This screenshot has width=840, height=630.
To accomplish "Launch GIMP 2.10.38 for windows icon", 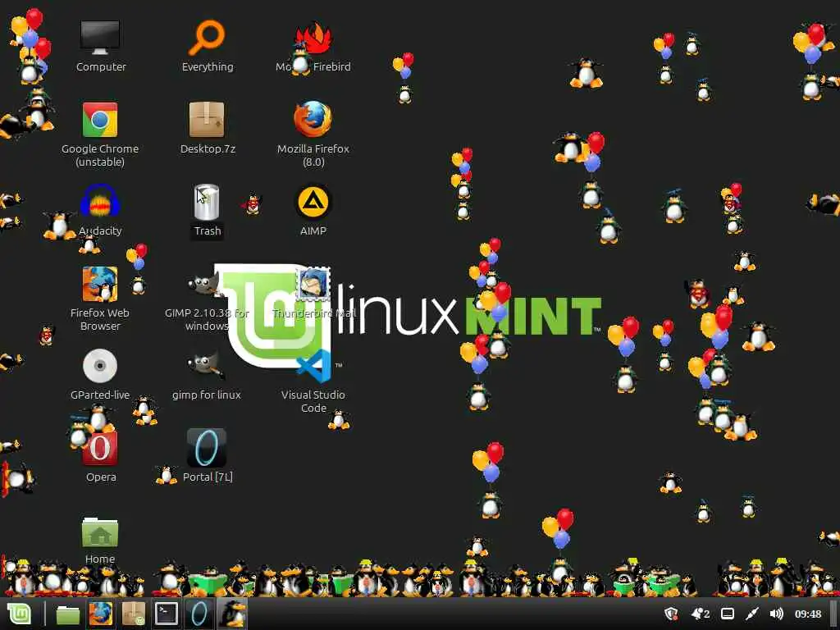I will (204, 283).
